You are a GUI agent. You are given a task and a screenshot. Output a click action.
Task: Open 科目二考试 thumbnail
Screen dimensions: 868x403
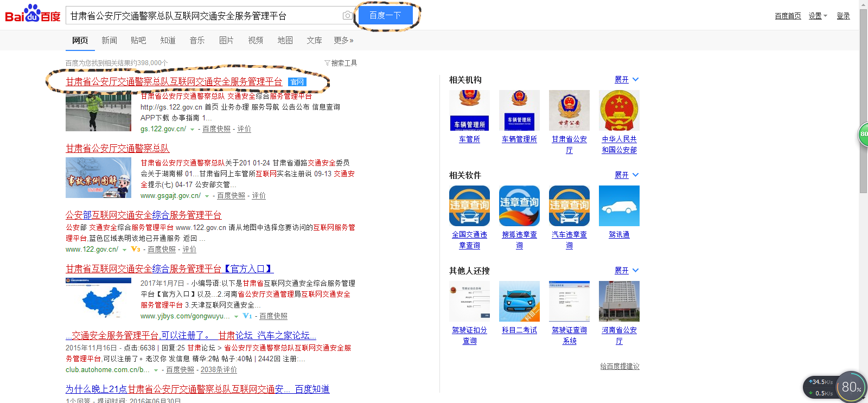[x=519, y=301]
